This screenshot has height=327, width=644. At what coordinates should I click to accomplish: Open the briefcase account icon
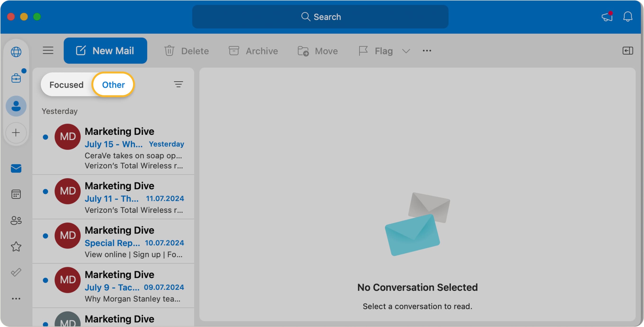[x=16, y=78]
